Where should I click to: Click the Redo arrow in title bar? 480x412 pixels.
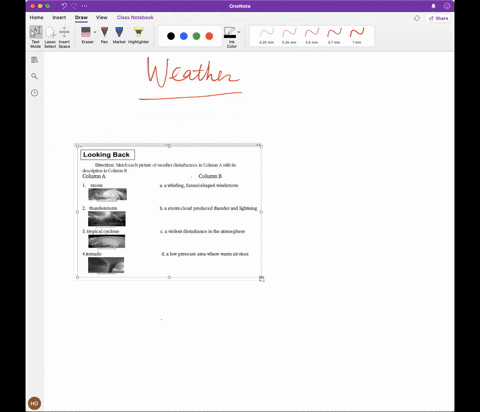coord(74,6)
